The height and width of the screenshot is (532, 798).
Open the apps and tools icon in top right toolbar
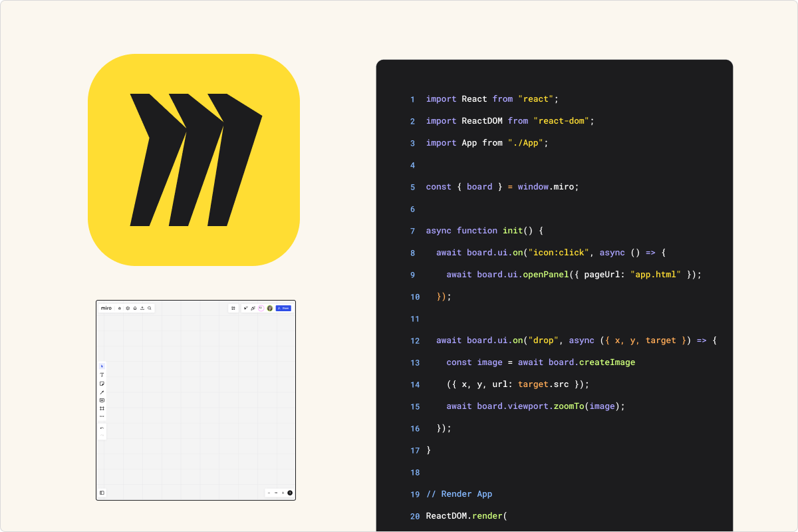[x=233, y=308]
